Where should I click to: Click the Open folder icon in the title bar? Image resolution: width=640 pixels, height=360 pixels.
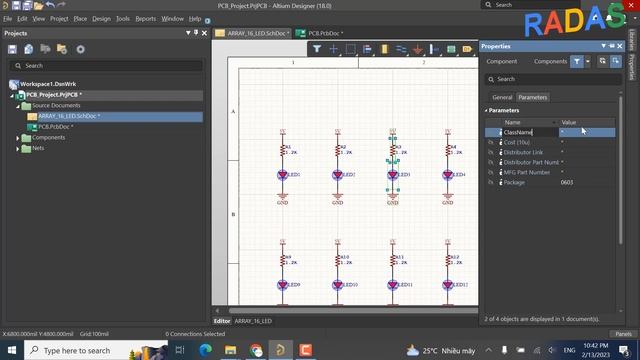pos(38,5)
